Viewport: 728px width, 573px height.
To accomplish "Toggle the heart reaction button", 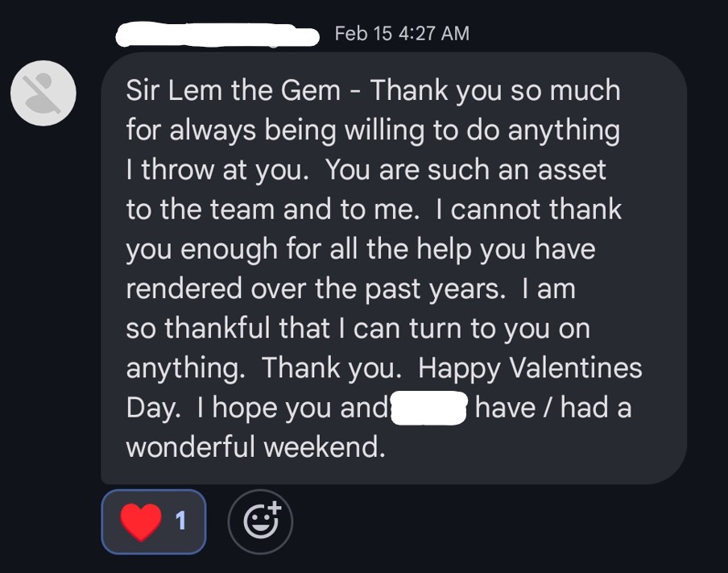I will (x=153, y=521).
